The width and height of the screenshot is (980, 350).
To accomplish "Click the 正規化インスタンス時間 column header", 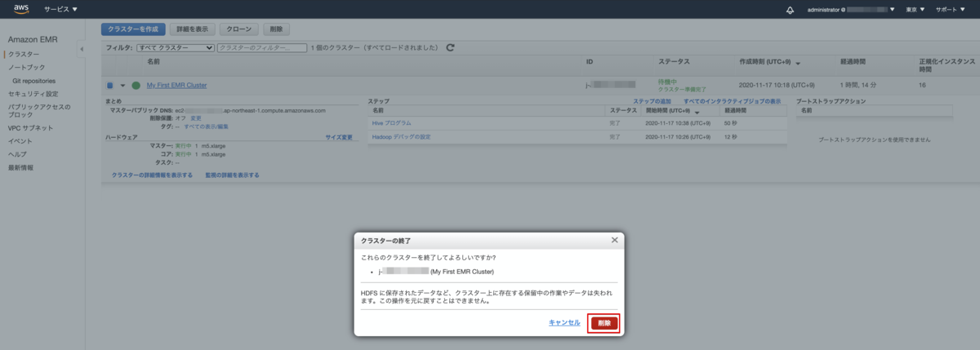I will 947,65.
